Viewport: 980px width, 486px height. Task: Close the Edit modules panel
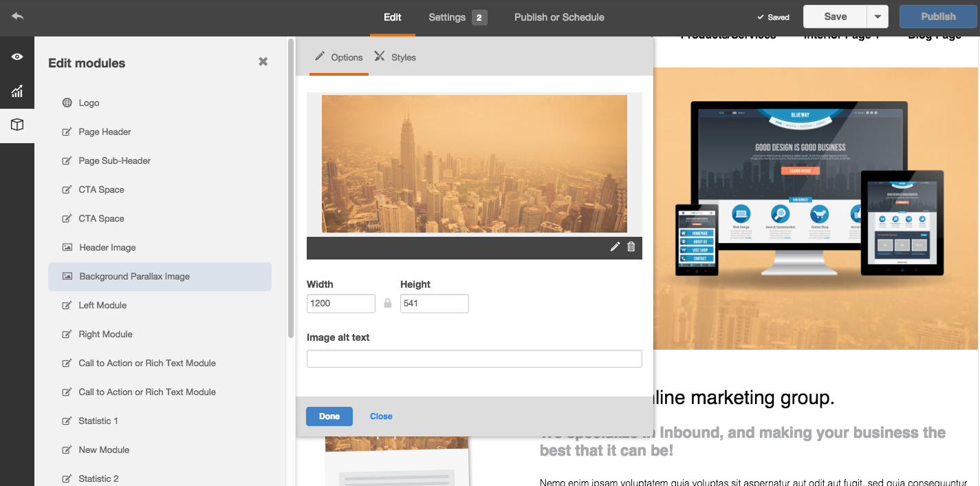coord(263,62)
